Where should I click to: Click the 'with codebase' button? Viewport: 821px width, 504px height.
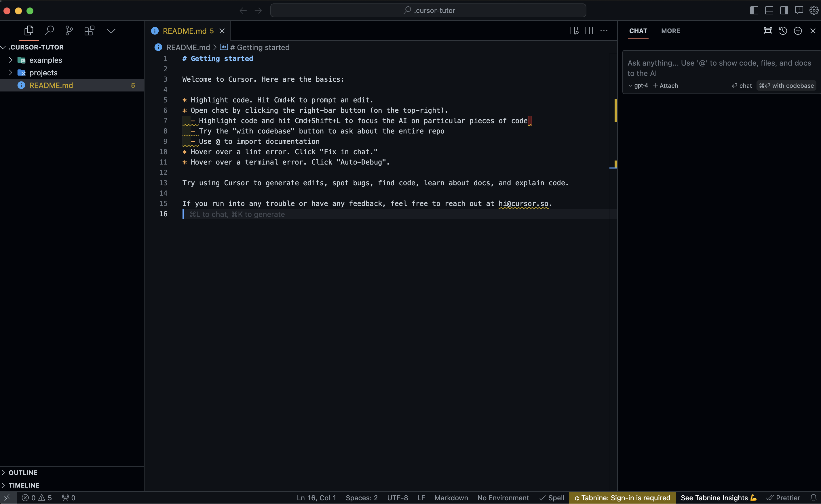[786, 86]
